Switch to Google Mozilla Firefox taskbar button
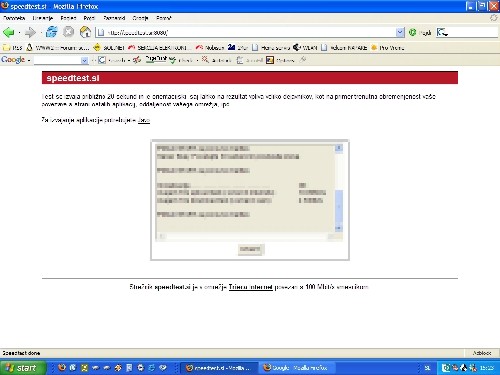This screenshot has width=500, height=375. pyautogui.click(x=297, y=368)
